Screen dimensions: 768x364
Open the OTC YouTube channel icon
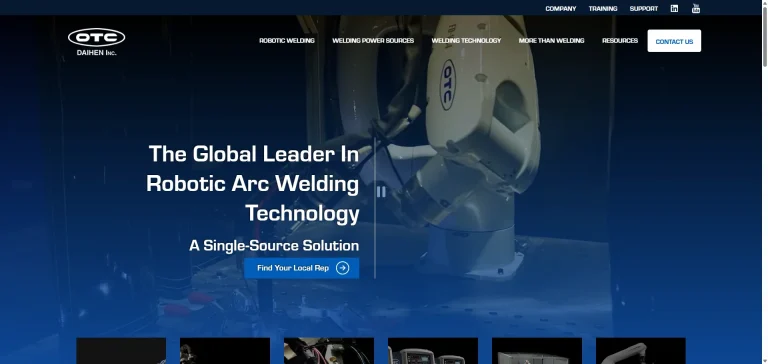point(696,8)
